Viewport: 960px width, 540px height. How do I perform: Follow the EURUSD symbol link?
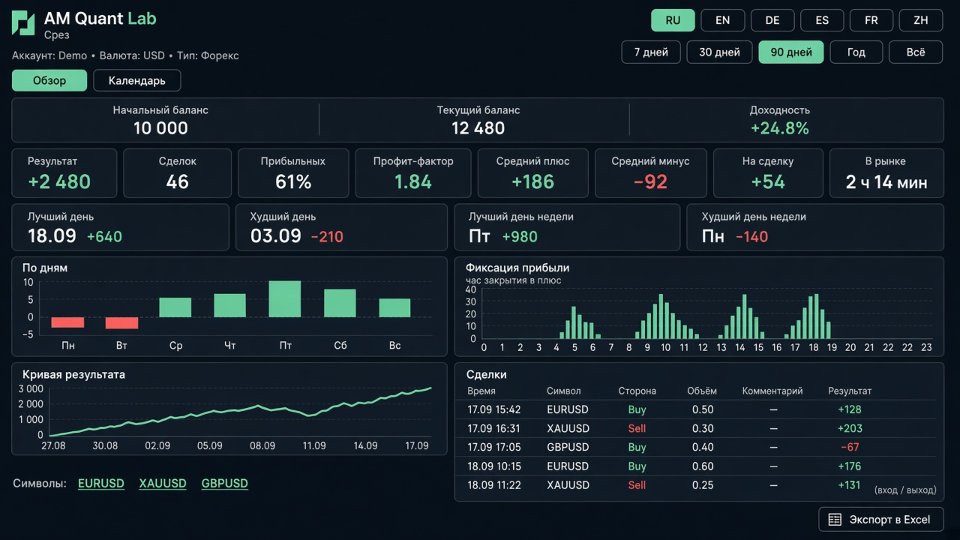coord(101,483)
